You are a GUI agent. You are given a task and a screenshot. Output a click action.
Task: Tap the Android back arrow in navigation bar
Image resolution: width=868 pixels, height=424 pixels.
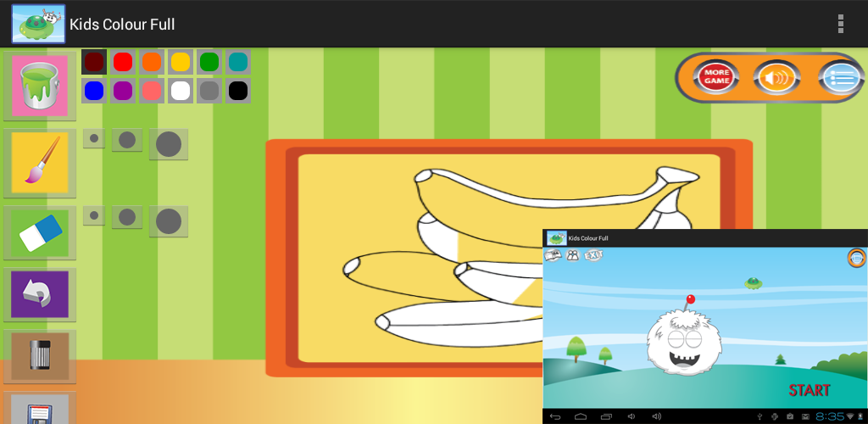coord(556,416)
